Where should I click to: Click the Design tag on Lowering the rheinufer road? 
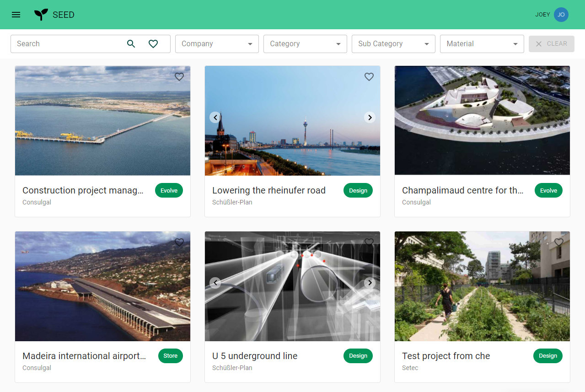(358, 191)
